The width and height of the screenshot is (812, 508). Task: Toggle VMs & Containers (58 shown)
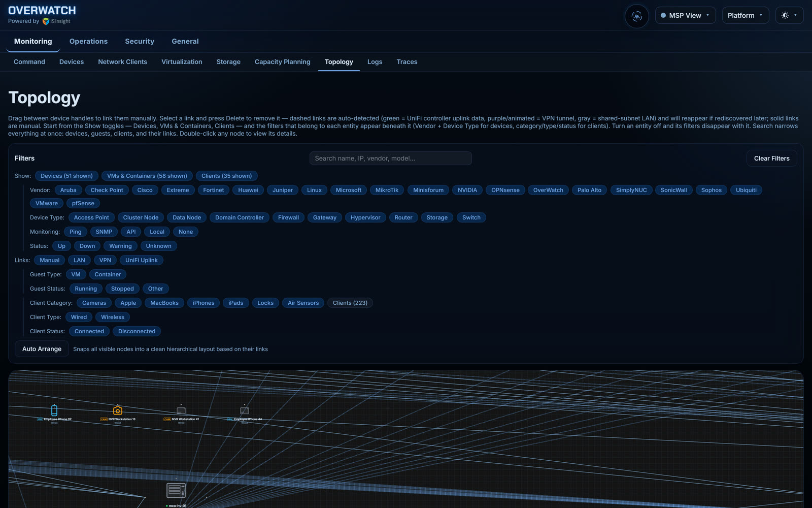pyautogui.click(x=147, y=176)
